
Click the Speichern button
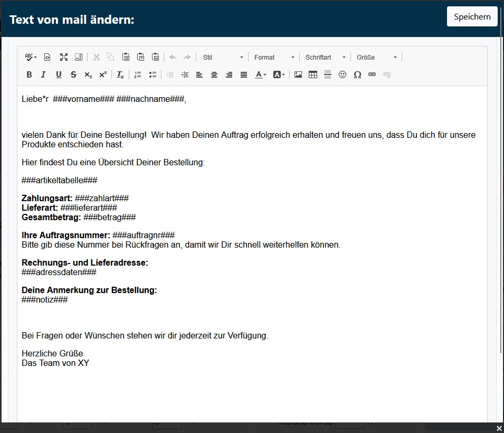[x=472, y=16]
